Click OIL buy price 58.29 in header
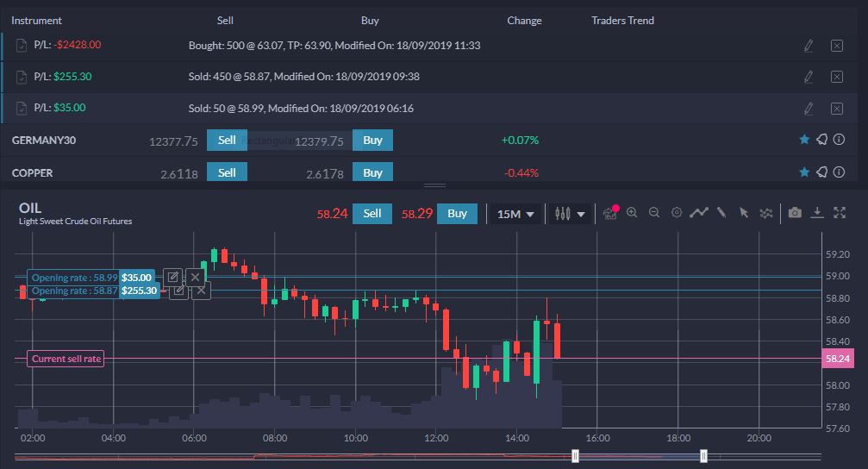This screenshot has width=868, height=469. coord(417,214)
